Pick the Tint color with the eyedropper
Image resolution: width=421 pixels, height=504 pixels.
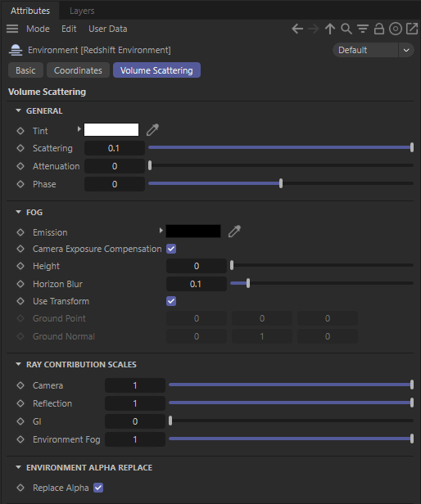click(x=152, y=130)
